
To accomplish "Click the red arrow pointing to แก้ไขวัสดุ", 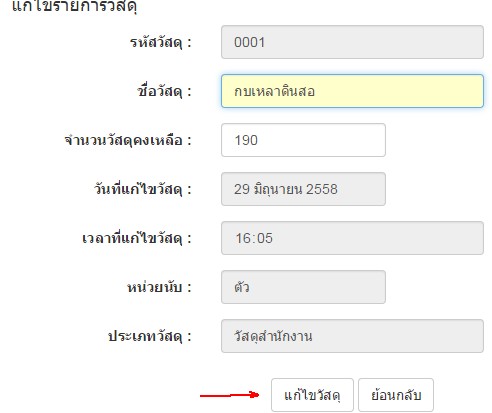I will pyautogui.click(x=229, y=395).
